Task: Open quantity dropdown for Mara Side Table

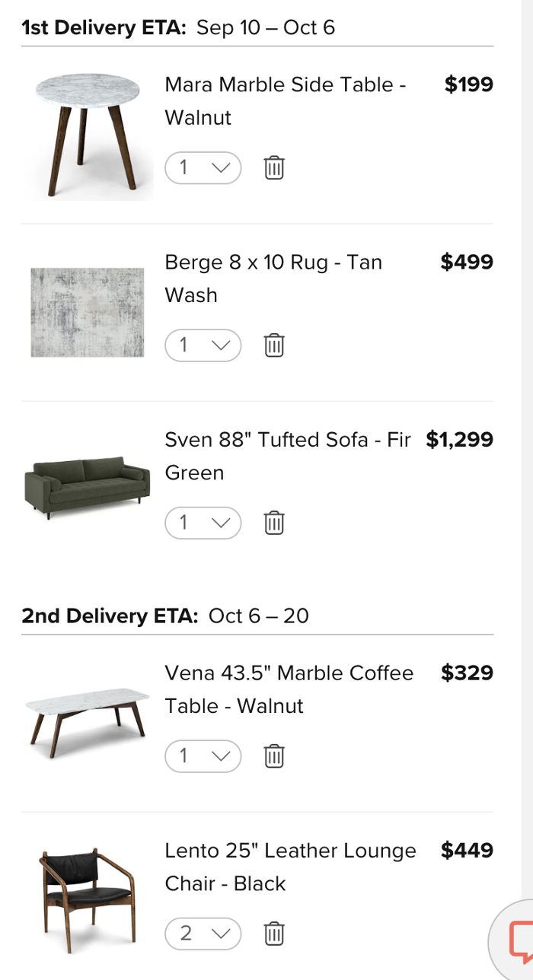Action: 203,167
